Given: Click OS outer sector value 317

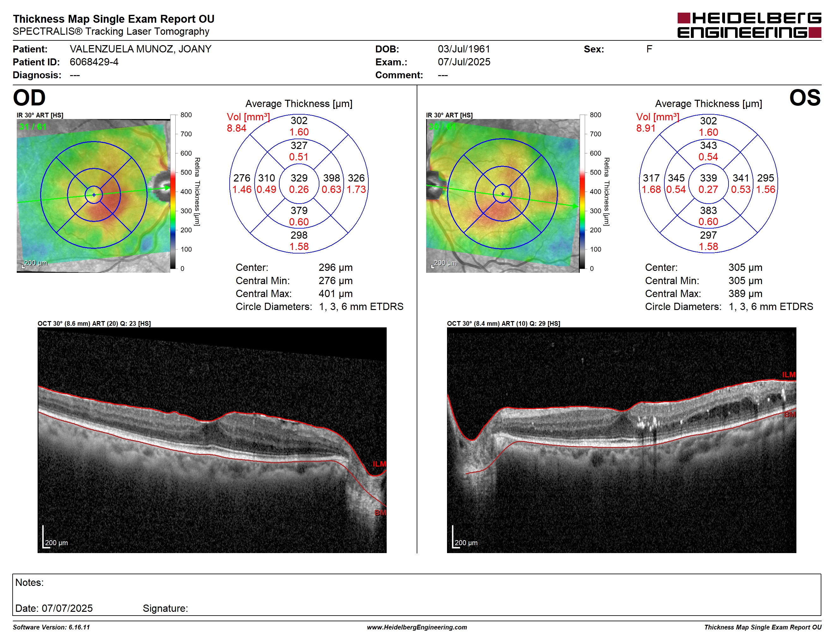Looking at the screenshot, I should pos(651,178).
